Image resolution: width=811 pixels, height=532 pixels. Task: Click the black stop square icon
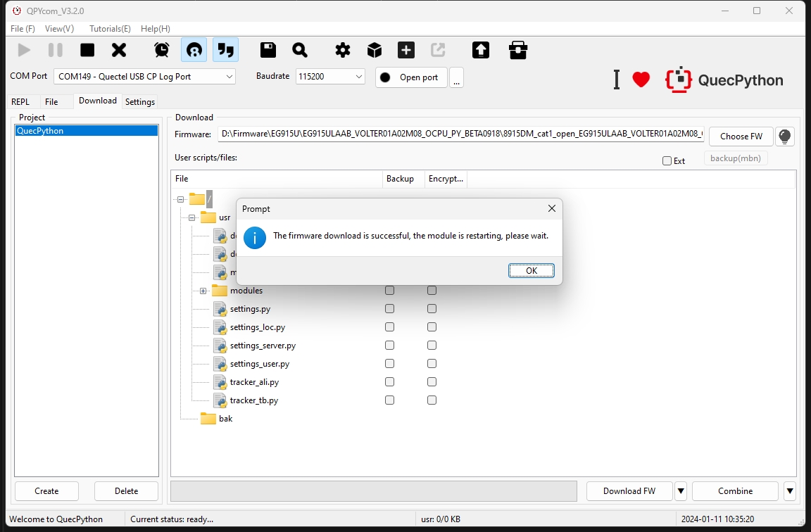tap(87, 50)
